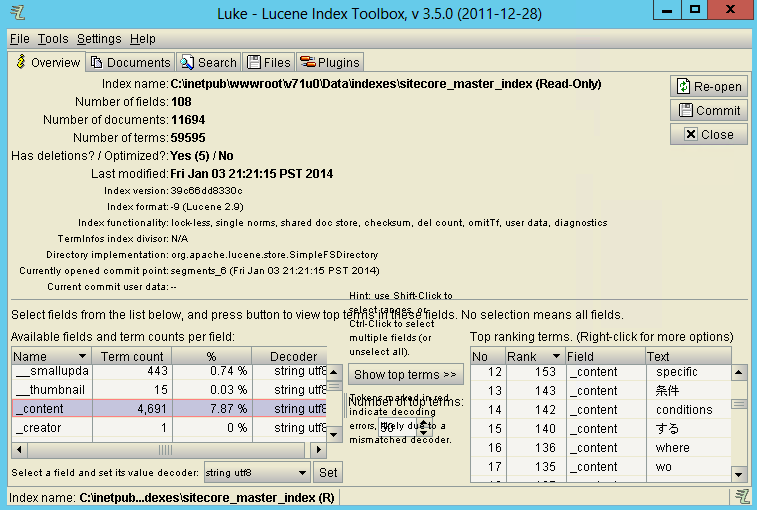Click the Re-open button refresh icon
Screen dimensions: 757x510
click(x=683, y=86)
